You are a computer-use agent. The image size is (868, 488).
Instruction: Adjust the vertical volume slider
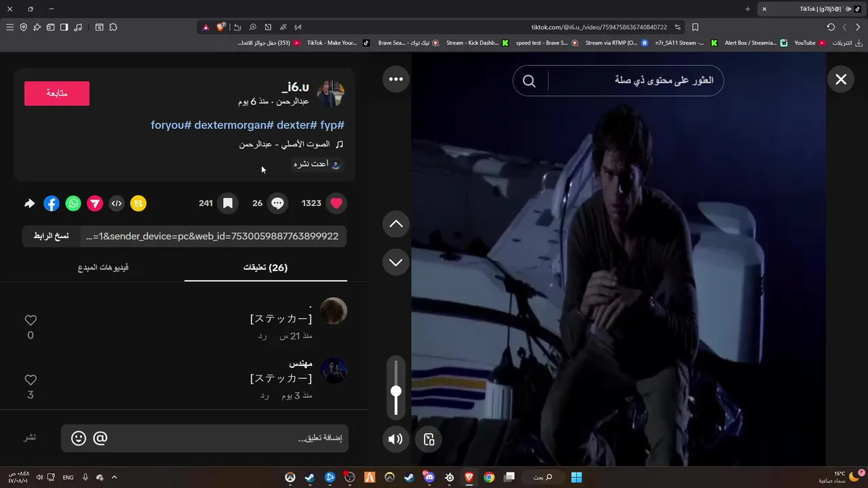(x=396, y=388)
